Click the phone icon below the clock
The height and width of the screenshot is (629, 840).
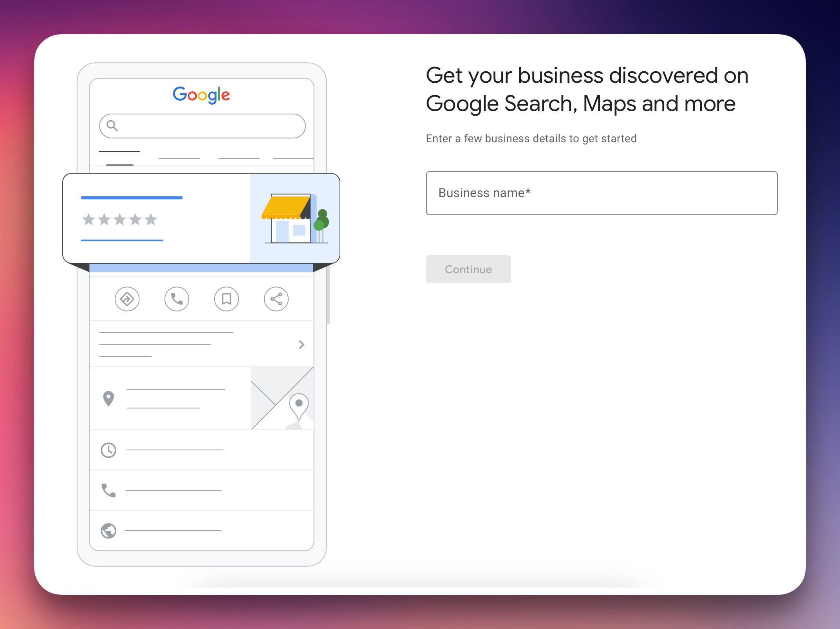click(x=108, y=490)
